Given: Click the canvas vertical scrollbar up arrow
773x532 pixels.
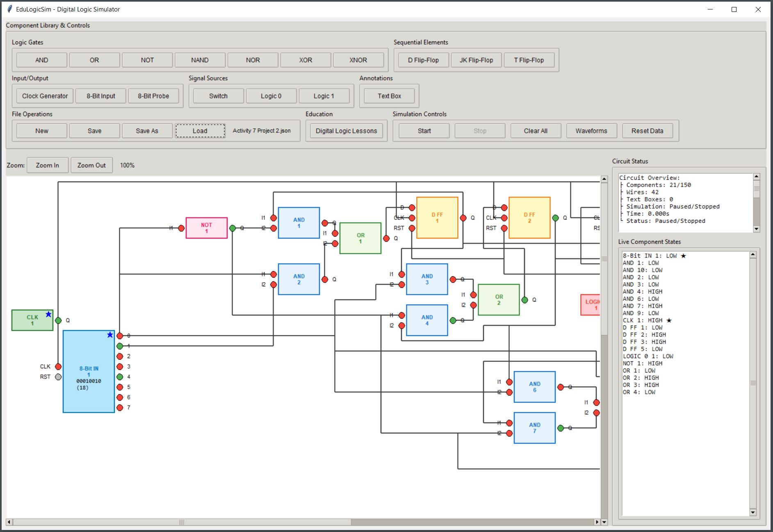Looking at the screenshot, I should pyautogui.click(x=604, y=179).
